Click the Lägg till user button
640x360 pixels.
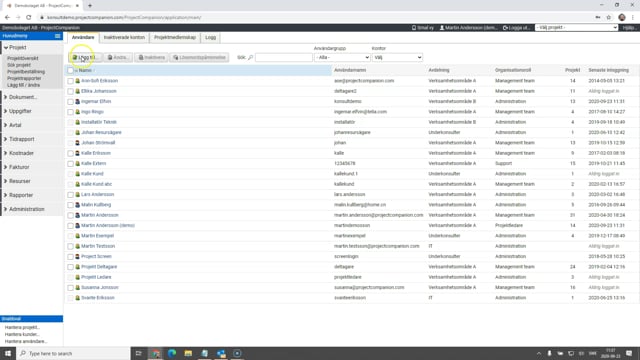[x=85, y=58]
